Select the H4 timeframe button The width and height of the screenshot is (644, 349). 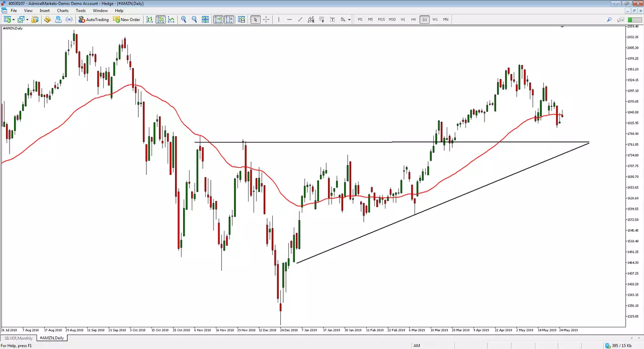tap(414, 20)
